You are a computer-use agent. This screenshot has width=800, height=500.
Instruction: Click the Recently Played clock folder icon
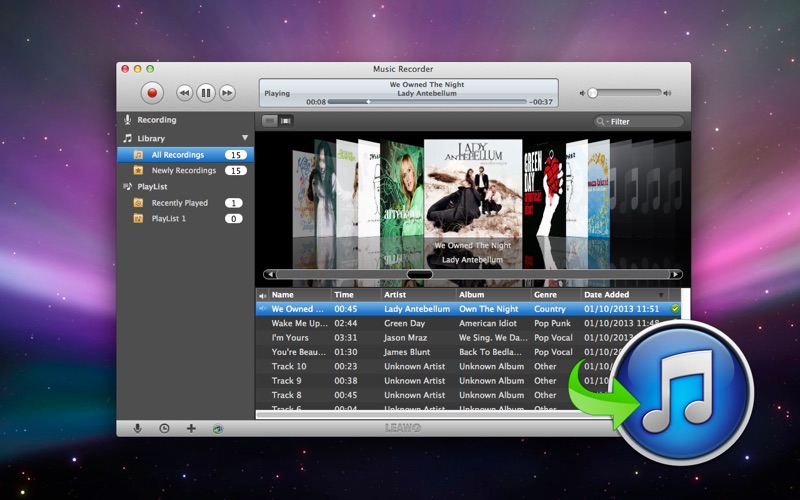[x=138, y=203]
